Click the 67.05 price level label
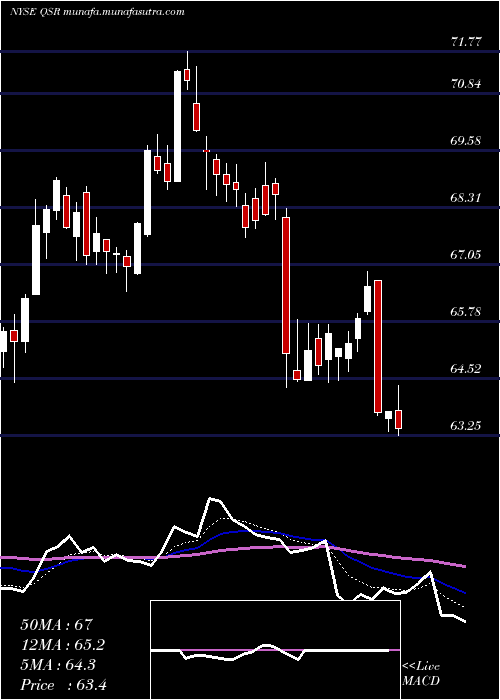Screen dimensions: 500x700 [467, 255]
